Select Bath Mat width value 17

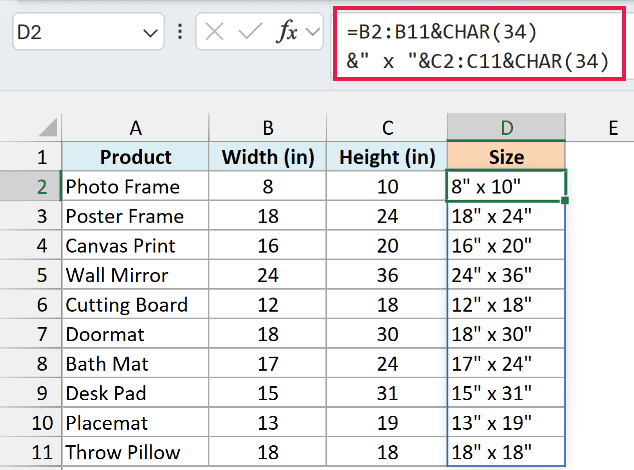(268, 363)
